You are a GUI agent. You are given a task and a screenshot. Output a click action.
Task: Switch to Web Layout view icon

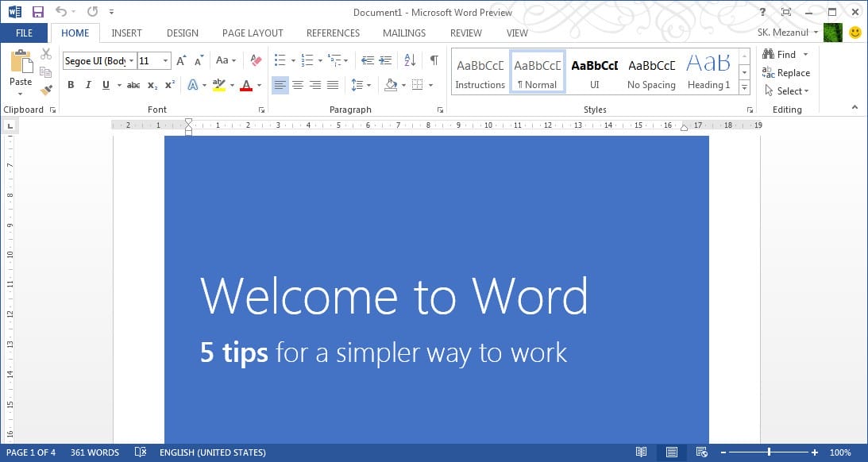pyautogui.click(x=702, y=452)
